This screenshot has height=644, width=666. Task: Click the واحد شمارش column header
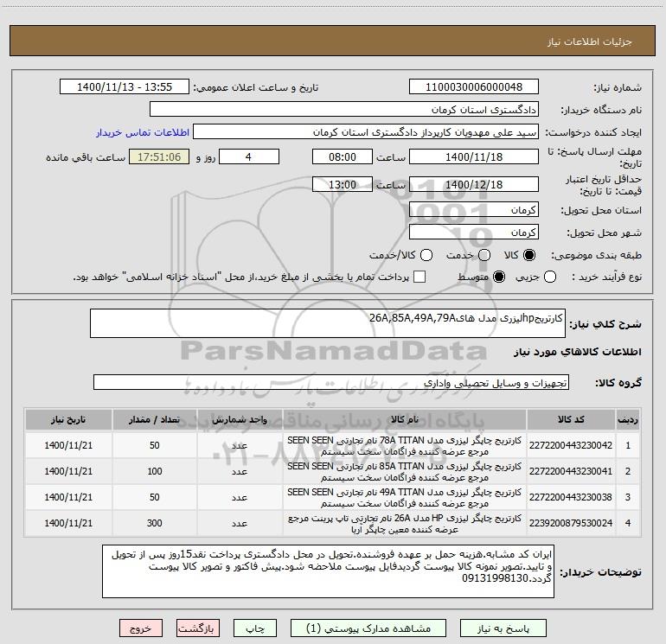[x=240, y=419]
